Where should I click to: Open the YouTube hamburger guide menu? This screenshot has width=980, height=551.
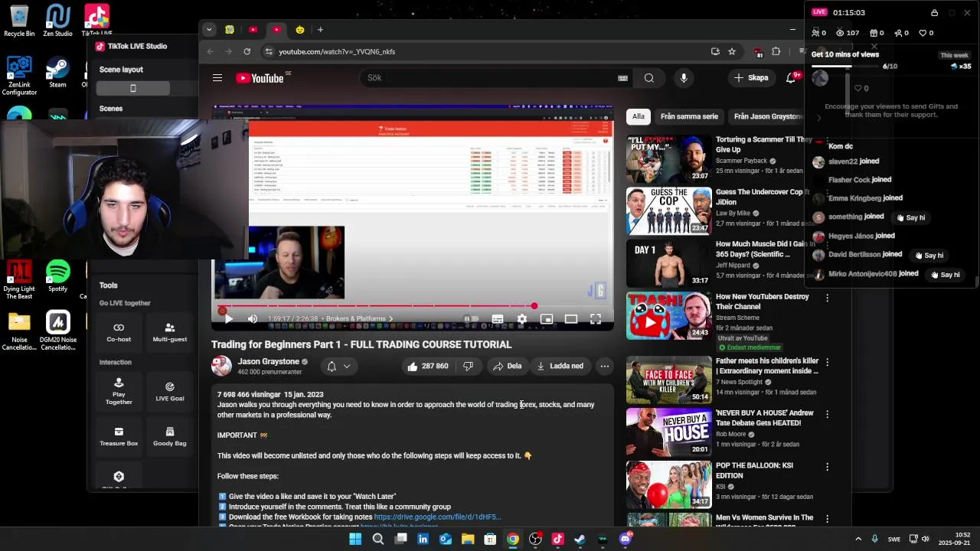click(217, 78)
